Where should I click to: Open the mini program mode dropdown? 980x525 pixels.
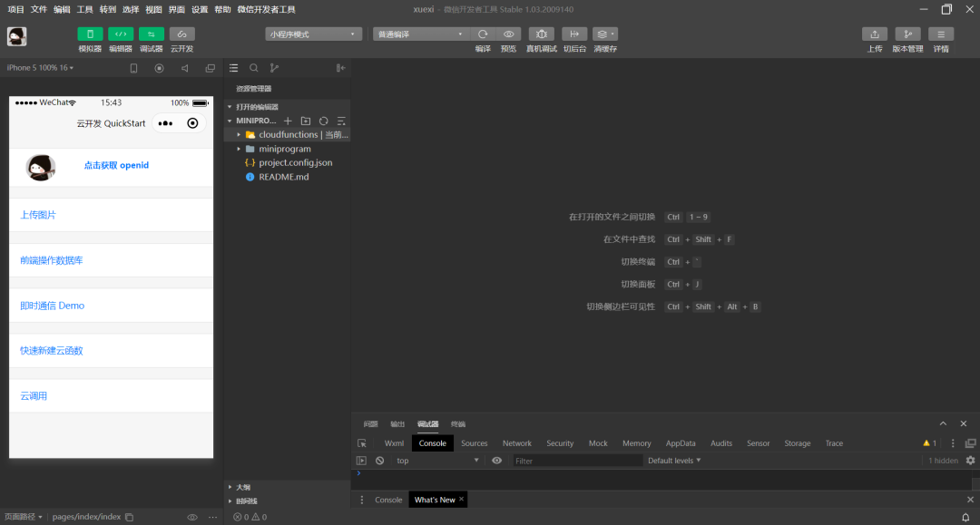click(x=313, y=34)
